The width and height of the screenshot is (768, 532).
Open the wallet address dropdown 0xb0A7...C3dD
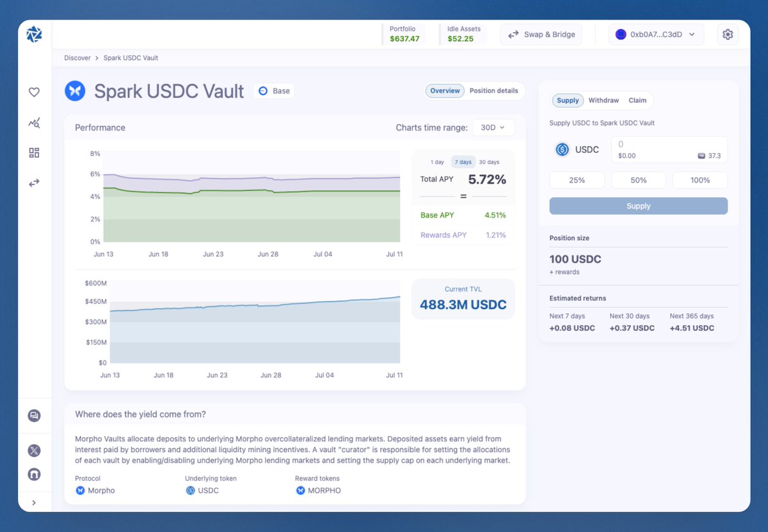point(656,35)
